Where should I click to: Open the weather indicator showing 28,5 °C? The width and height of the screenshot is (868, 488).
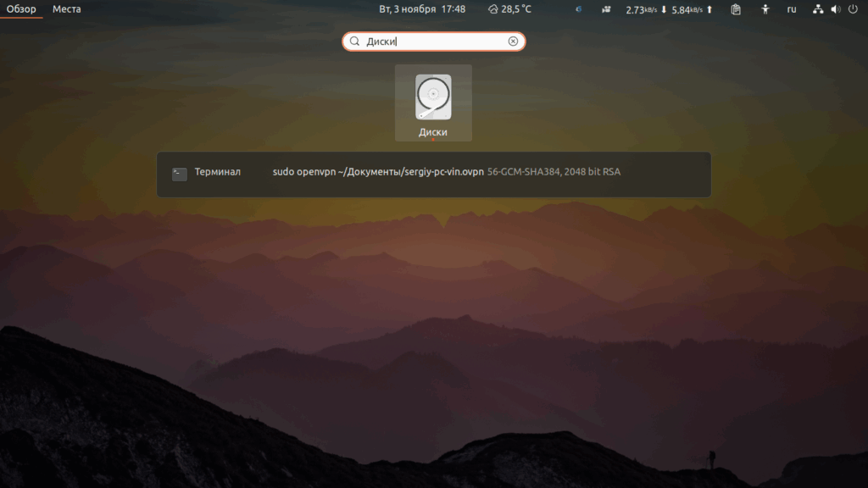[509, 8]
